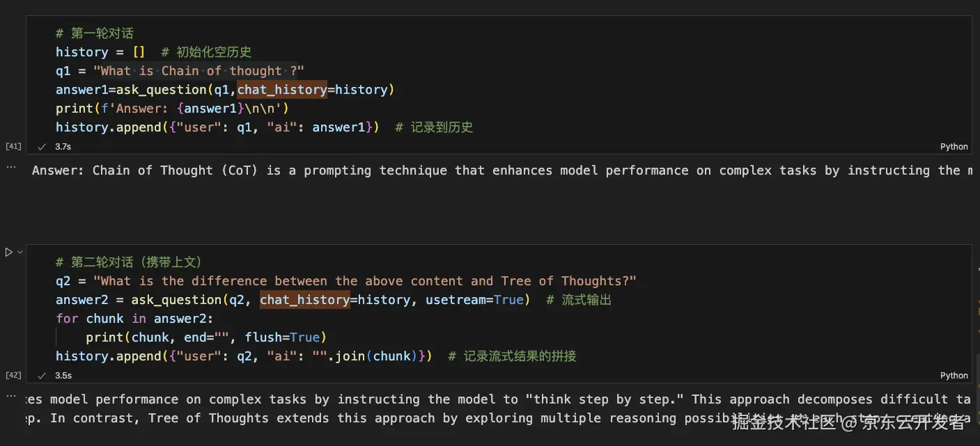This screenshot has width=980, height=446.
Task: Click the green success checkmark beside 3.5s
Action: click(42, 376)
